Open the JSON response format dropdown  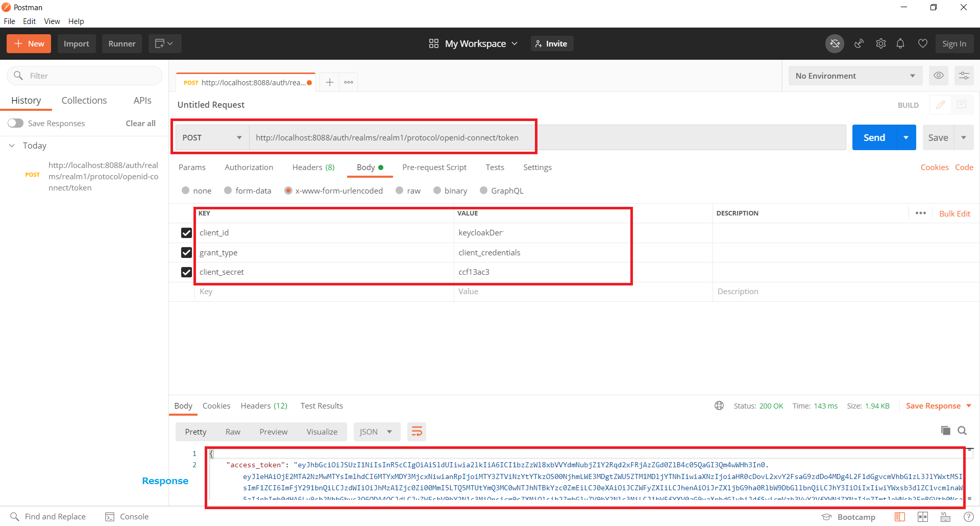tap(377, 432)
